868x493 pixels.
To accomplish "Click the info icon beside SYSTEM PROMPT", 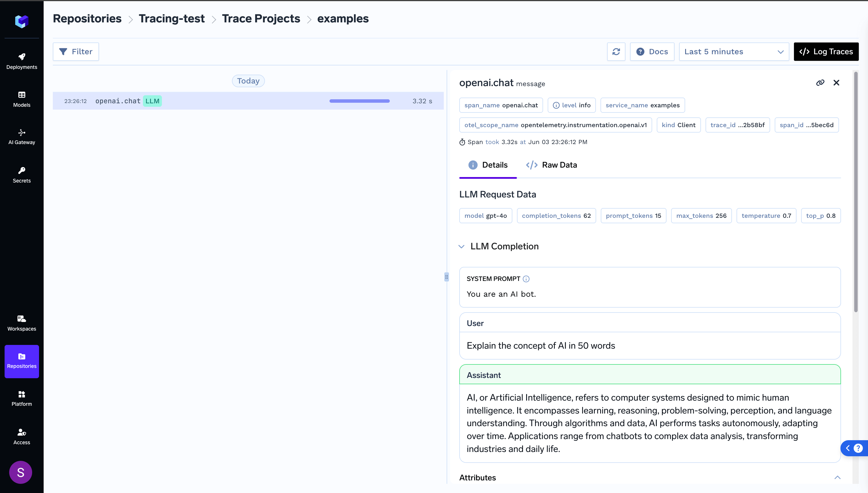I will click(526, 279).
